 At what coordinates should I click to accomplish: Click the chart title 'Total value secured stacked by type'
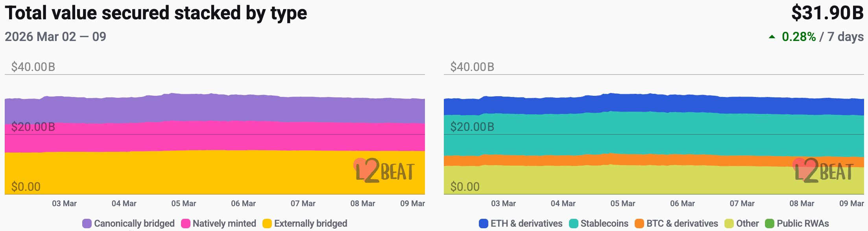tap(156, 13)
